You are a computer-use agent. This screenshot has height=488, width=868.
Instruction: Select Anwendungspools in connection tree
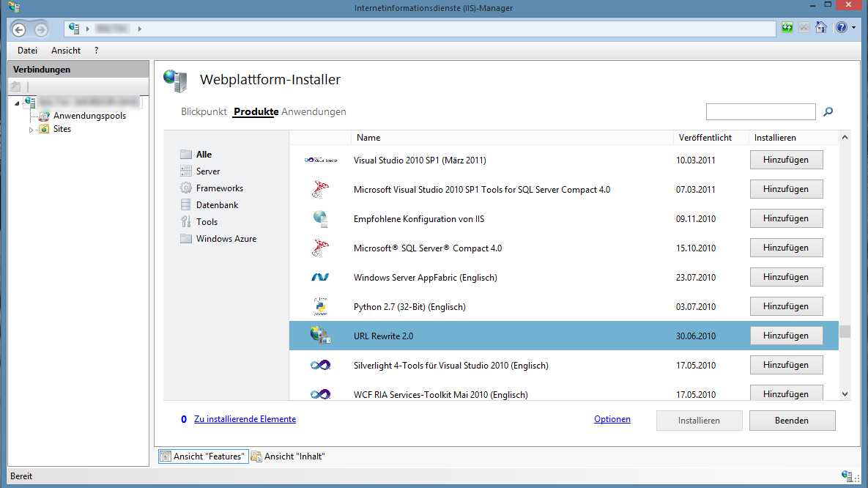(89, 116)
